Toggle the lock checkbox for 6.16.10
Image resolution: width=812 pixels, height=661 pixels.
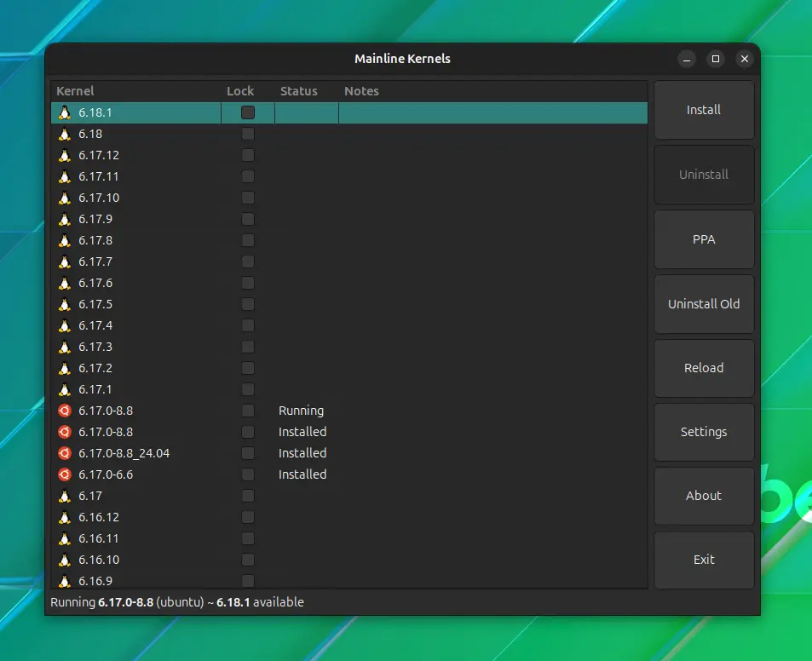point(247,559)
